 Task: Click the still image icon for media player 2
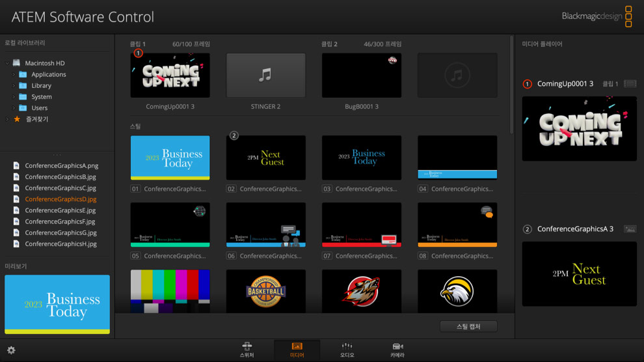point(629,229)
